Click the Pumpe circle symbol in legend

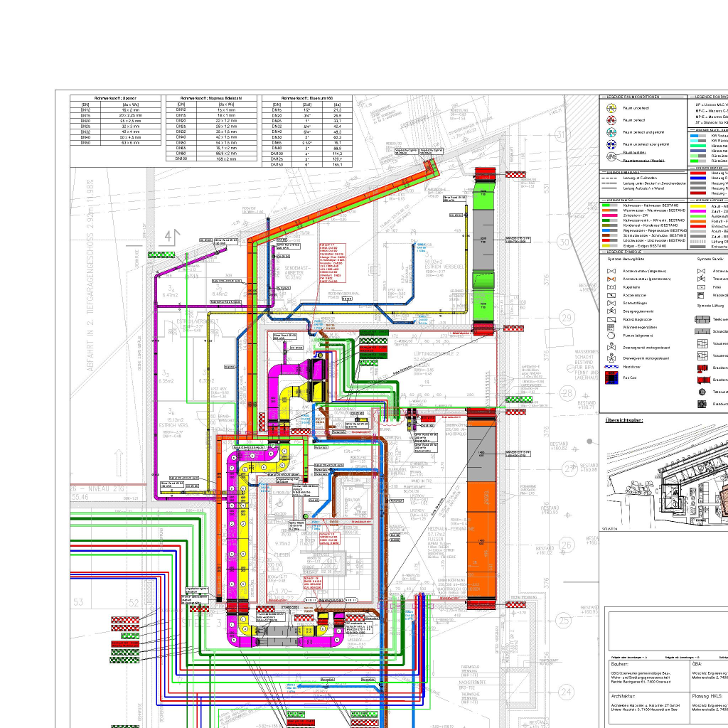point(611,336)
